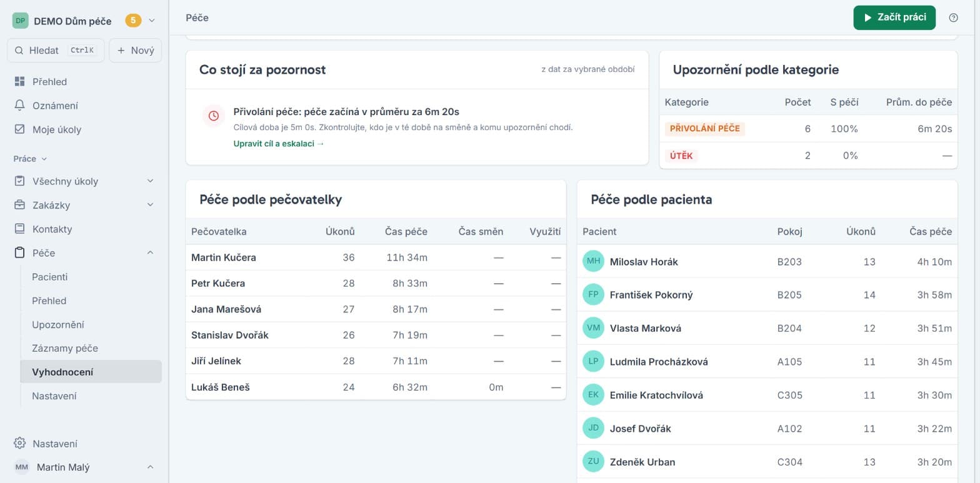Follow the Upravit cíl a eskalaci link

(279, 144)
